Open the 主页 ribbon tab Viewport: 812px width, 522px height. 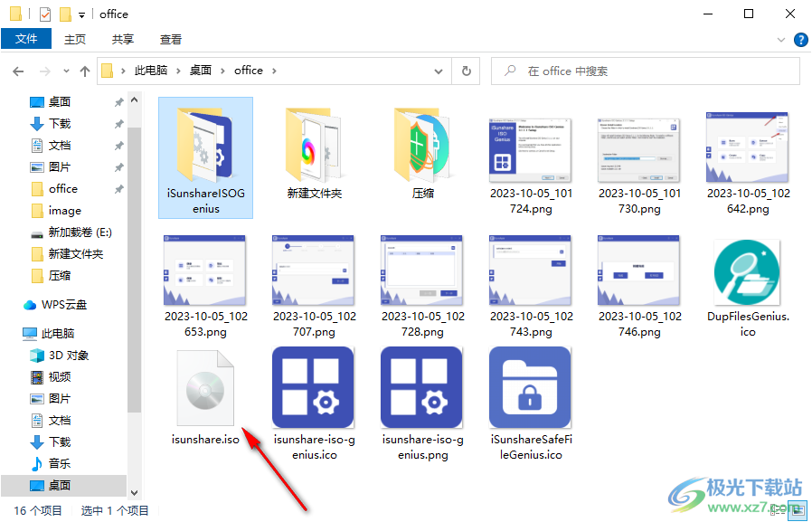tap(75, 40)
